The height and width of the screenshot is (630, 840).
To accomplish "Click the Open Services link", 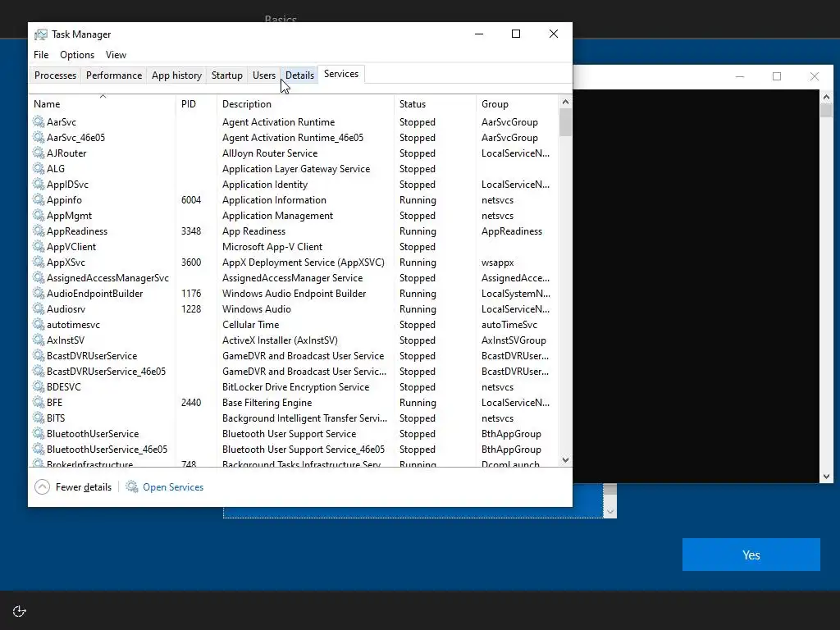I will click(x=173, y=487).
